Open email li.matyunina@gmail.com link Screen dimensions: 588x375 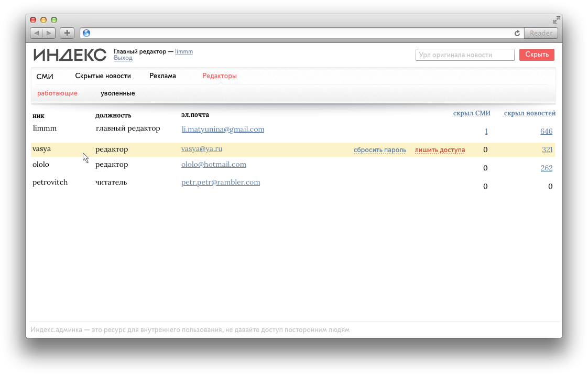pos(223,129)
